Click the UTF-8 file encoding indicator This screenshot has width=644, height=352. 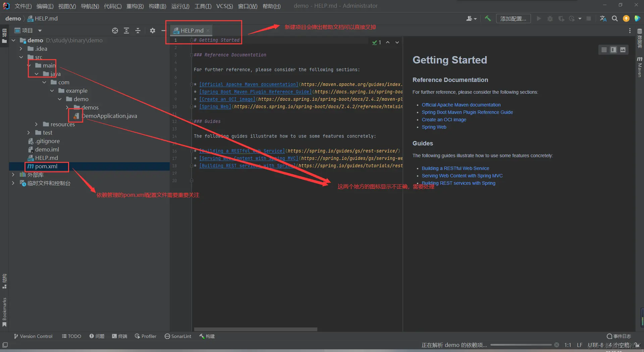coord(596,345)
